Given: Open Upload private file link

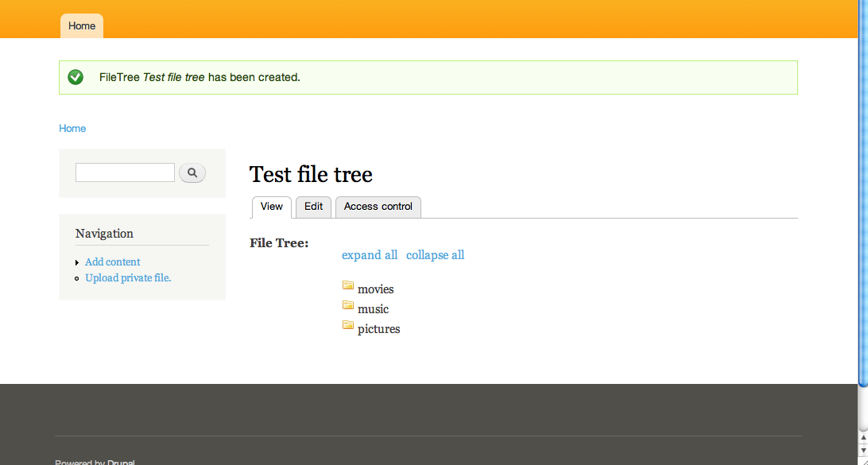Looking at the screenshot, I should click(129, 278).
